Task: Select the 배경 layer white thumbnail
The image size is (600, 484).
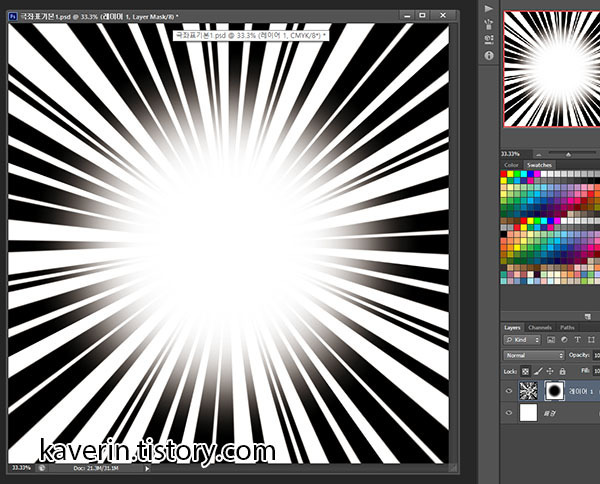Action: (528, 413)
